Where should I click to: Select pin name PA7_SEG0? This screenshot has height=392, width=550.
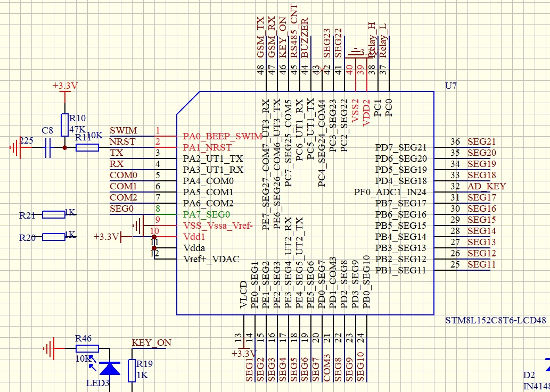207,214
